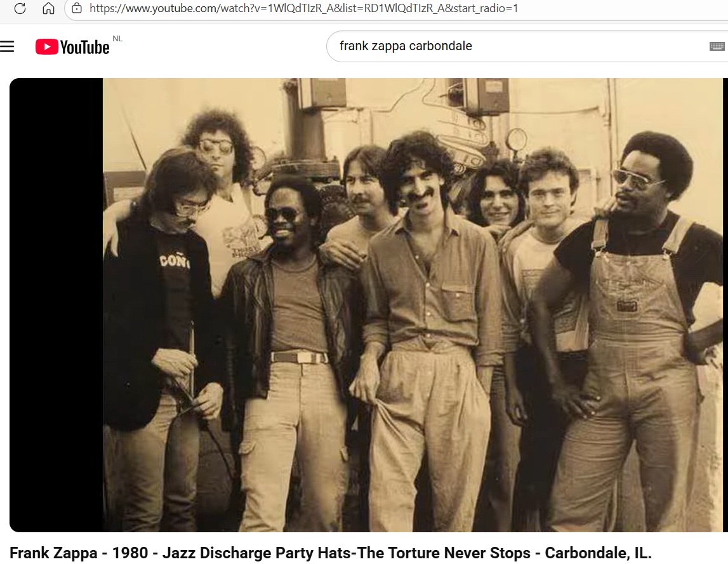
Task: View site information via the lock icon
Action: tap(77, 8)
